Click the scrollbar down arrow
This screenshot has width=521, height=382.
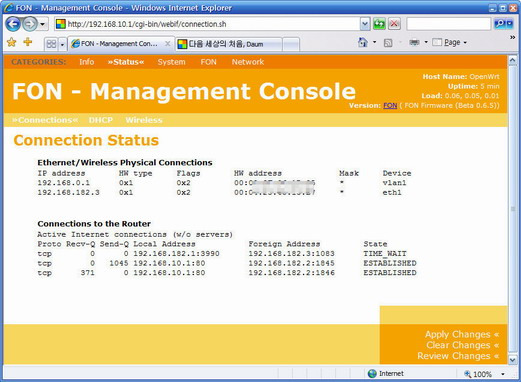pos(513,359)
